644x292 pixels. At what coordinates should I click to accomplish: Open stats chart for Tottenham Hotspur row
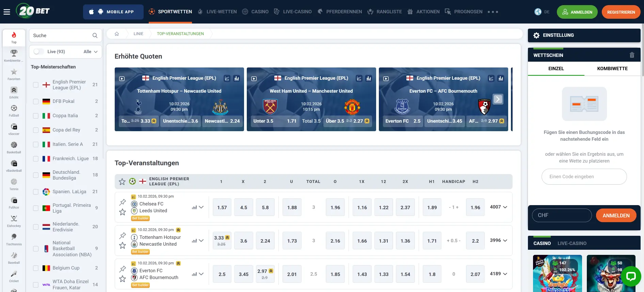(x=194, y=241)
